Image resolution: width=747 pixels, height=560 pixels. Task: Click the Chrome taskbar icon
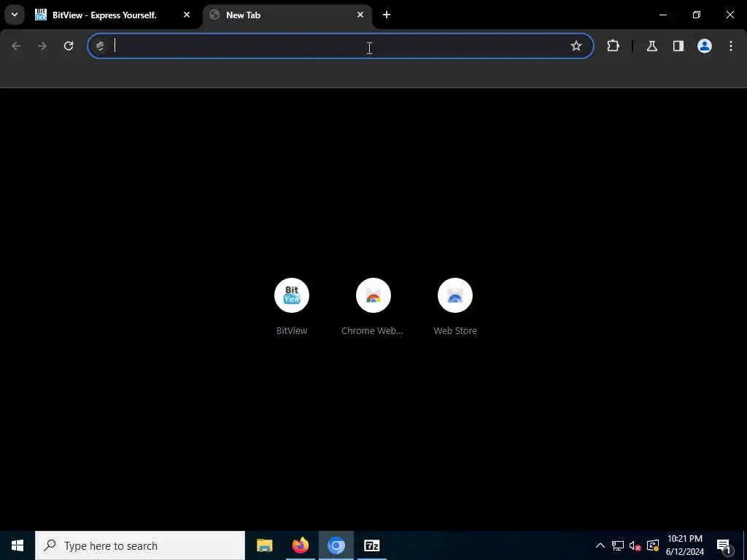tap(336, 545)
